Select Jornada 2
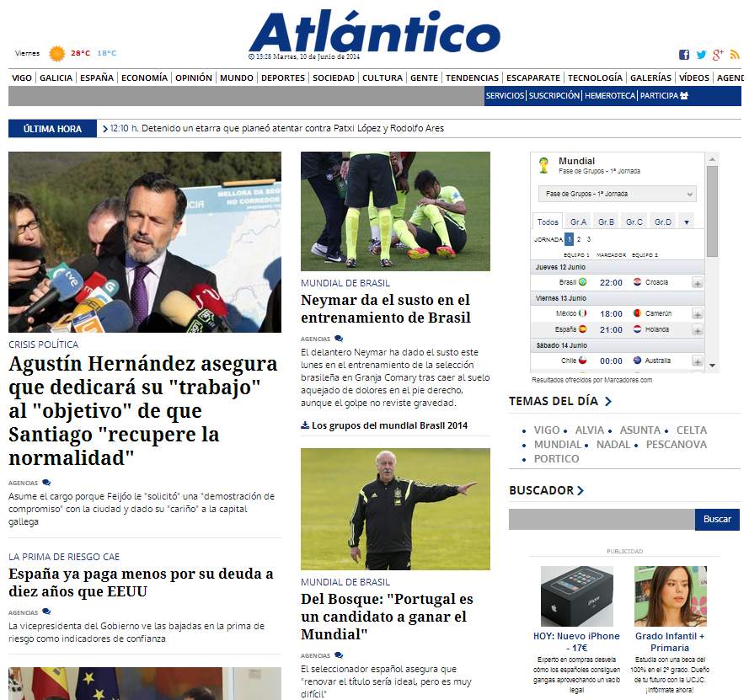The image size is (749, 700). (579, 239)
